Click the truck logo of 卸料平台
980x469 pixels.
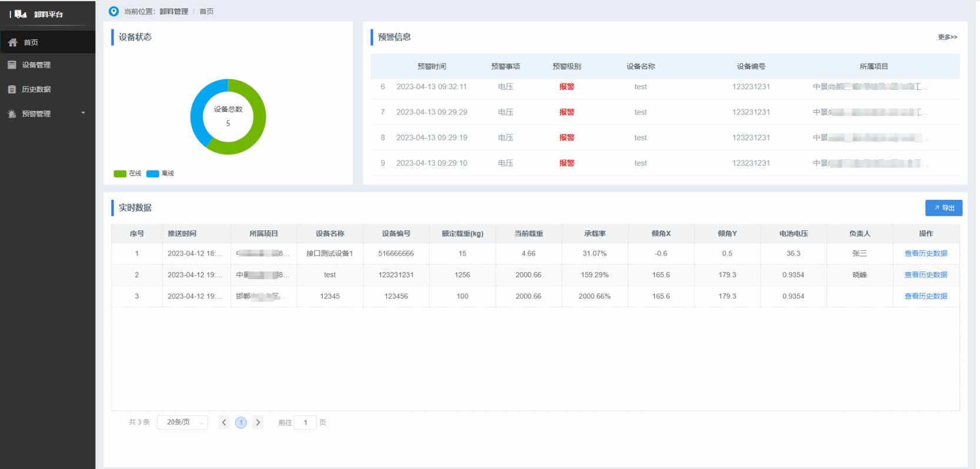21,14
